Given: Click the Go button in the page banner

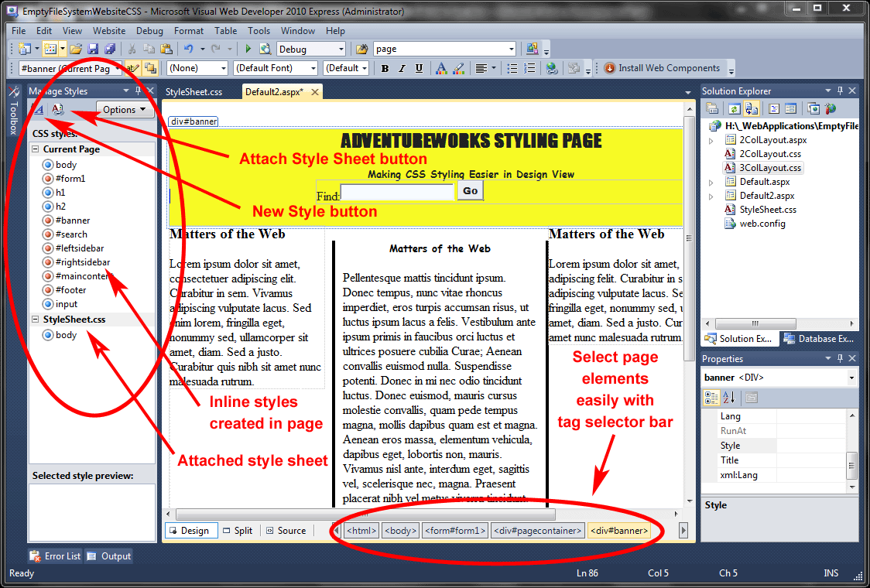Looking at the screenshot, I should click(470, 191).
